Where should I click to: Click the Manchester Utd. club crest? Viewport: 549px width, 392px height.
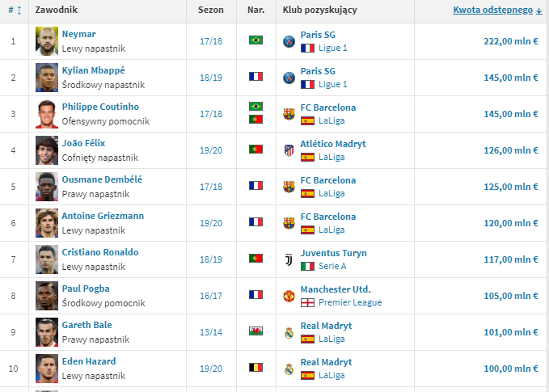coord(289,296)
